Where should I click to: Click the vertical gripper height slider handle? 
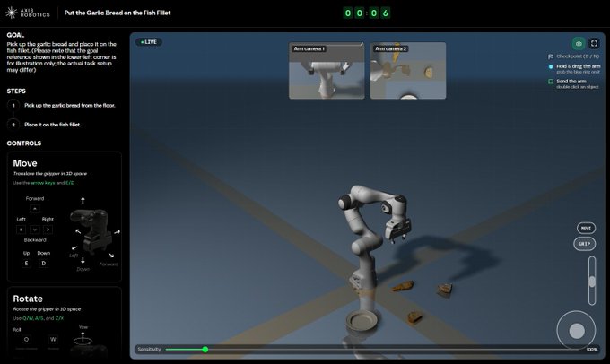592,282
